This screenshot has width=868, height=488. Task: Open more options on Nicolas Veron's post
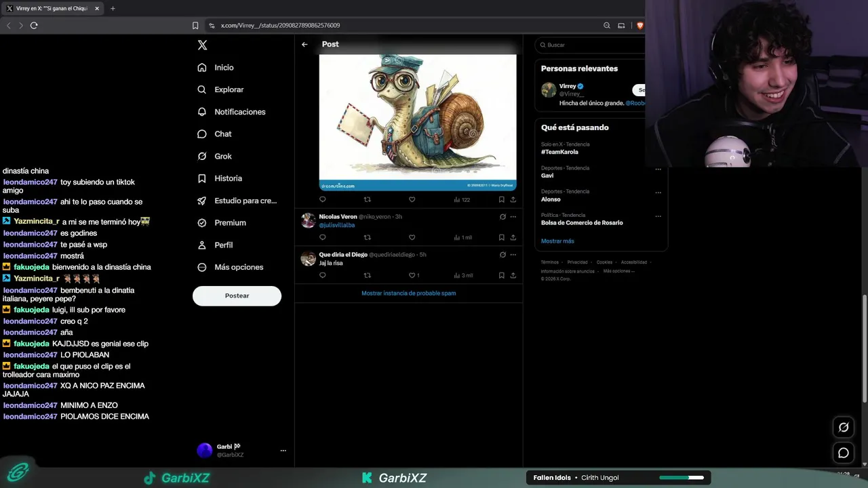point(513,217)
